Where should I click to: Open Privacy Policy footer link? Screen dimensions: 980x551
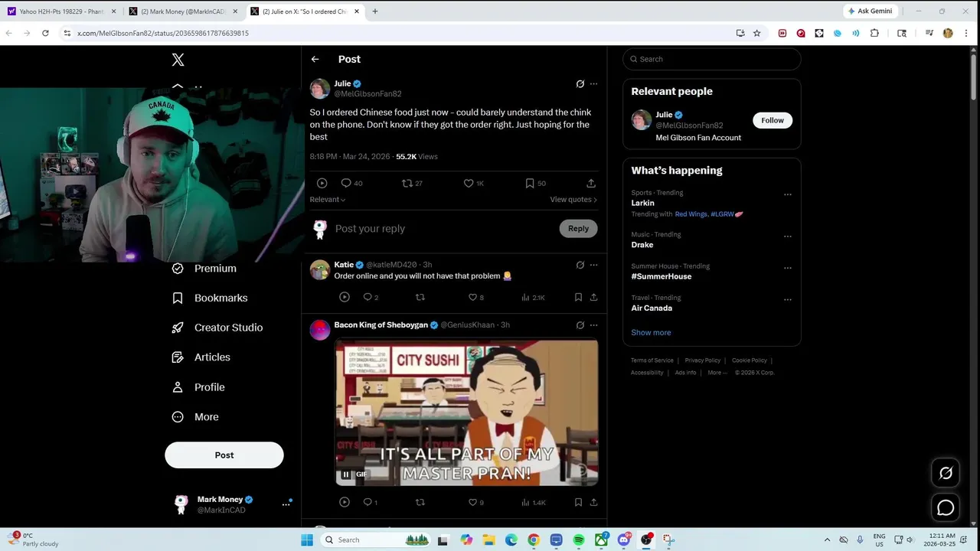click(702, 360)
